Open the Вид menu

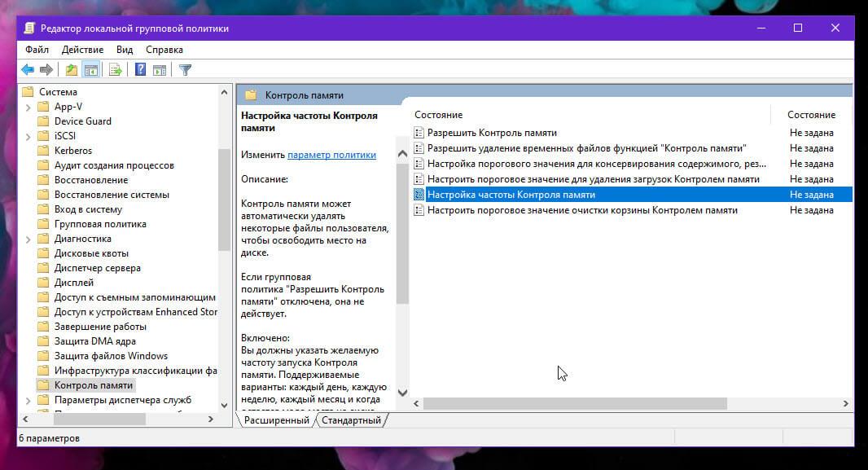point(125,50)
